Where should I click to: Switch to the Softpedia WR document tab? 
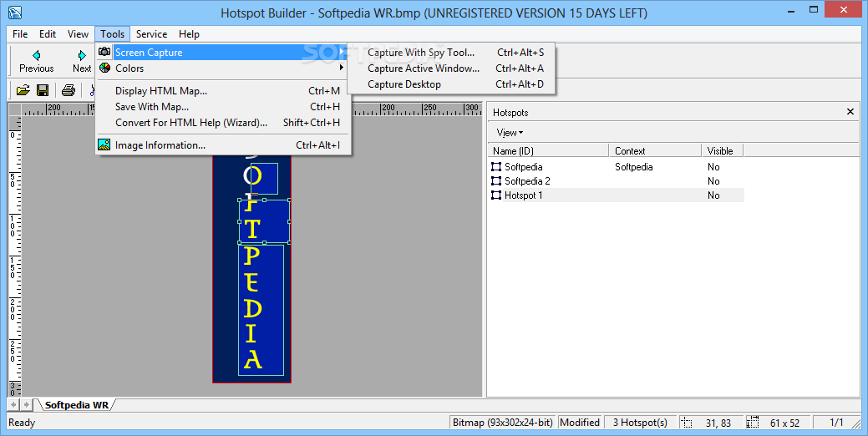click(x=77, y=405)
